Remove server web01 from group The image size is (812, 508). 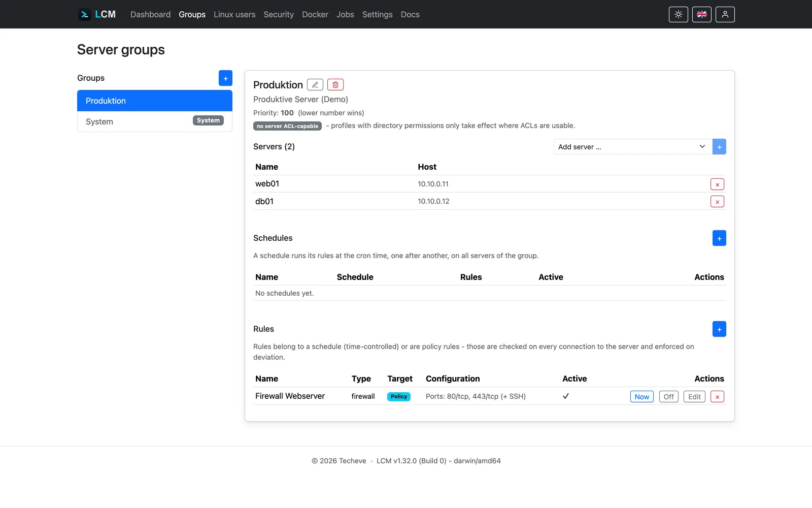(x=717, y=184)
